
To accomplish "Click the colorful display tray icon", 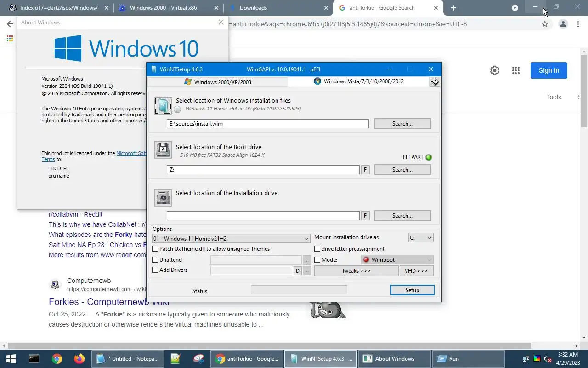I will click(x=537, y=359).
